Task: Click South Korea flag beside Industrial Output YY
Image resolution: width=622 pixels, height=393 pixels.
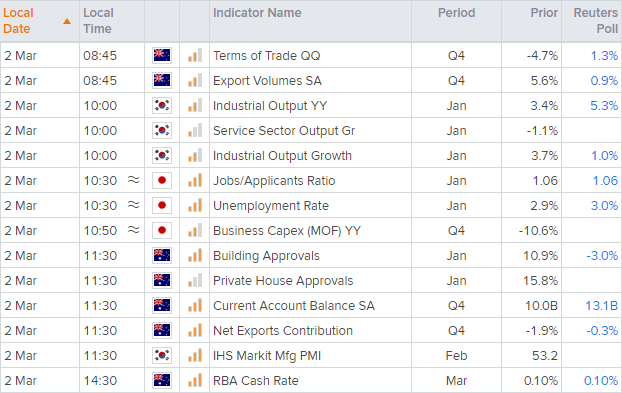Action: point(162,105)
